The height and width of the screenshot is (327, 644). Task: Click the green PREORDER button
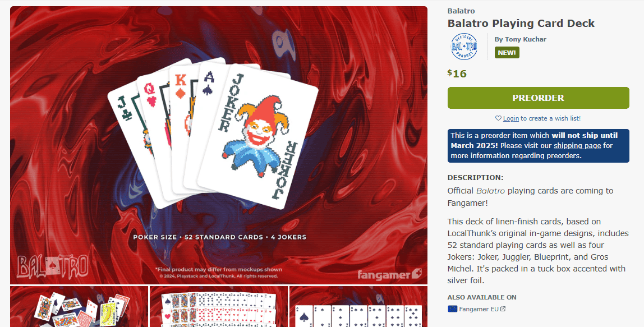coord(538,98)
